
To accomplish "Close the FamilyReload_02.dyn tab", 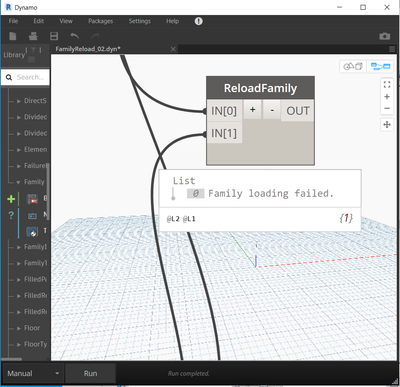I will pyautogui.click(x=173, y=49).
